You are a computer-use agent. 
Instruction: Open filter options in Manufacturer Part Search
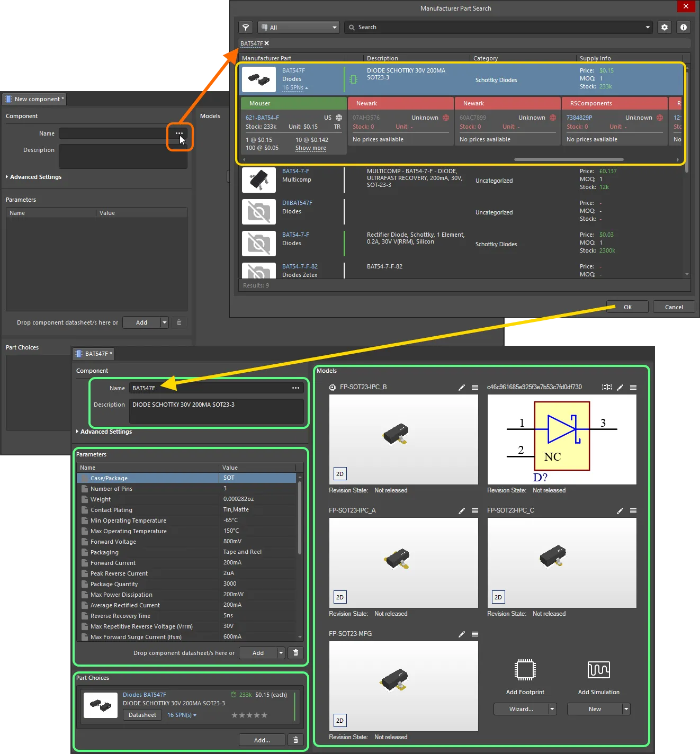point(246,27)
